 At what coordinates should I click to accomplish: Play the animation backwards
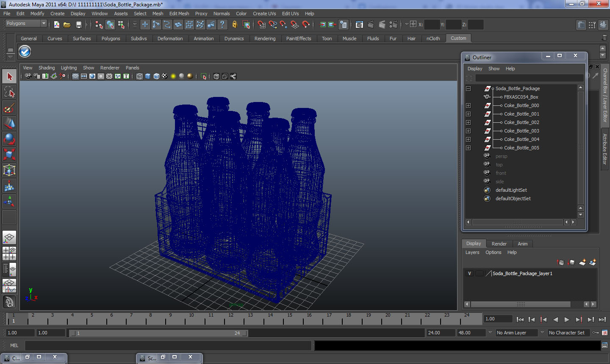[x=555, y=320]
